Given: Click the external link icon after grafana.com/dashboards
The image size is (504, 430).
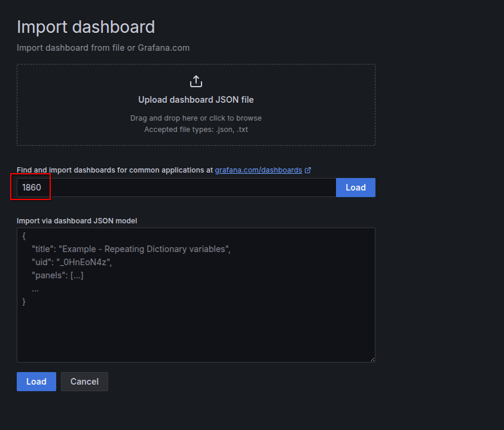Looking at the screenshot, I should point(308,170).
